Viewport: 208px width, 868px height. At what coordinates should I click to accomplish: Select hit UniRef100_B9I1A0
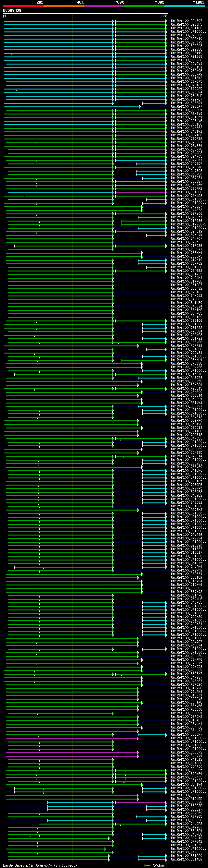click(x=187, y=28)
